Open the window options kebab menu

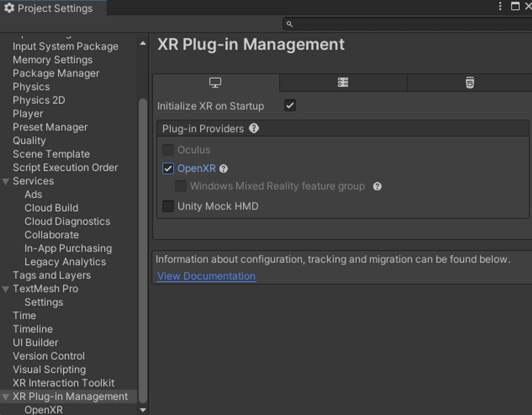[x=500, y=6]
